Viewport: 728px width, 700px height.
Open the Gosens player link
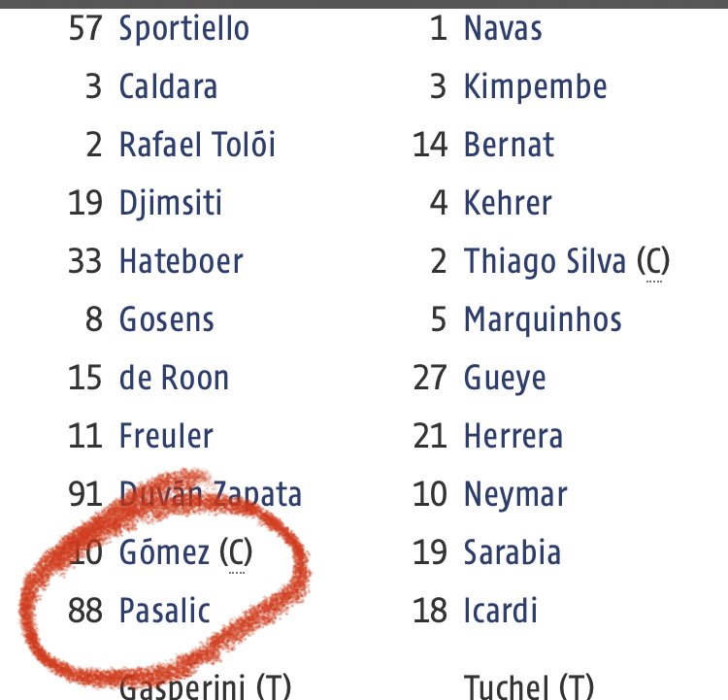[x=167, y=319]
